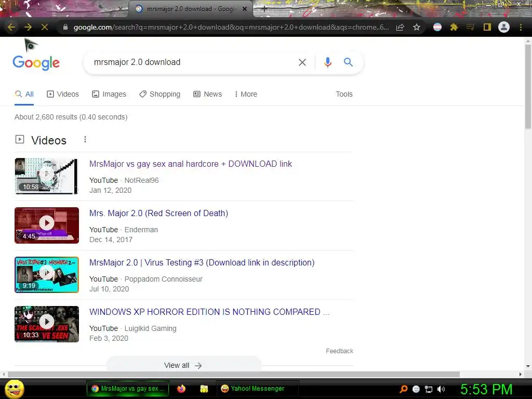Click the address bar URL text

coord(231,27)
